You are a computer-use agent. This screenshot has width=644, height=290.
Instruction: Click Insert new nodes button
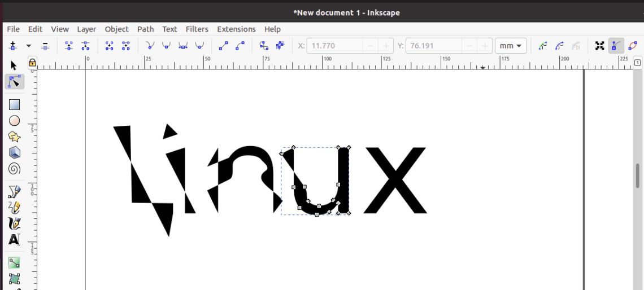[13, 46]
